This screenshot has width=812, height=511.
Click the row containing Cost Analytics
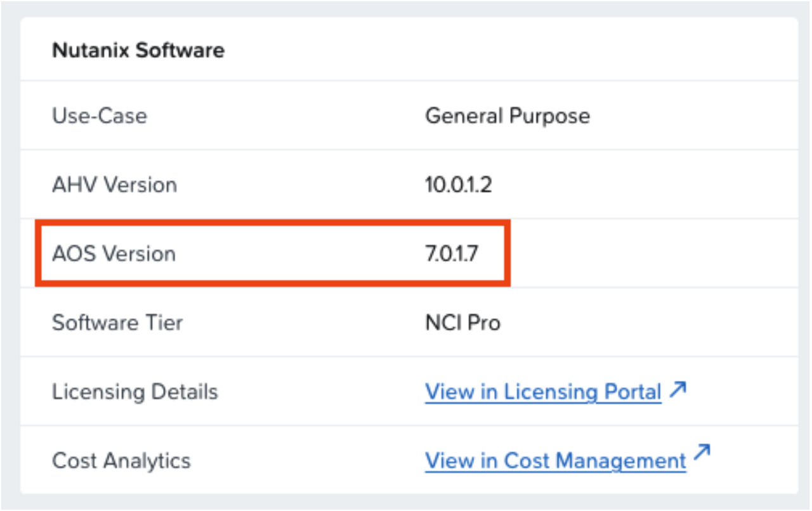[x=406, y=461]
